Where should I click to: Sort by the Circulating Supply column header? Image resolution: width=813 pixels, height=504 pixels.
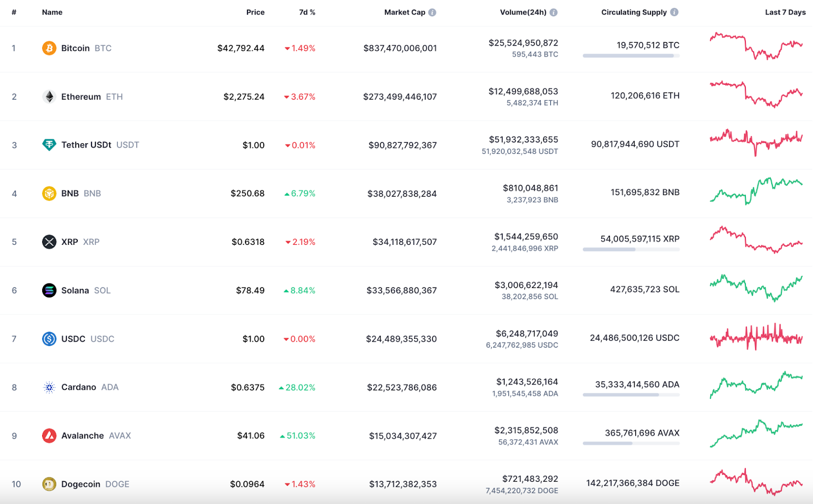pyautogui.click(x=634, y=12)
